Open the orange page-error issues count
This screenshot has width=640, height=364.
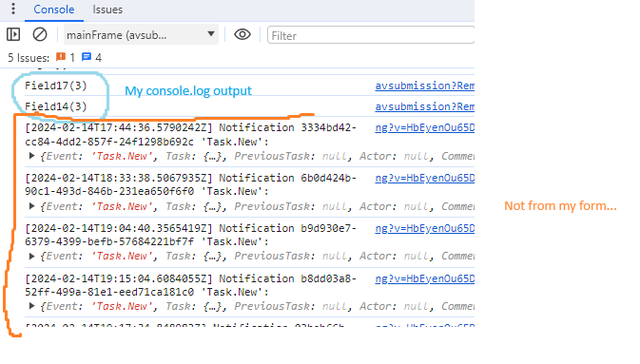click(x=66, y=58)
